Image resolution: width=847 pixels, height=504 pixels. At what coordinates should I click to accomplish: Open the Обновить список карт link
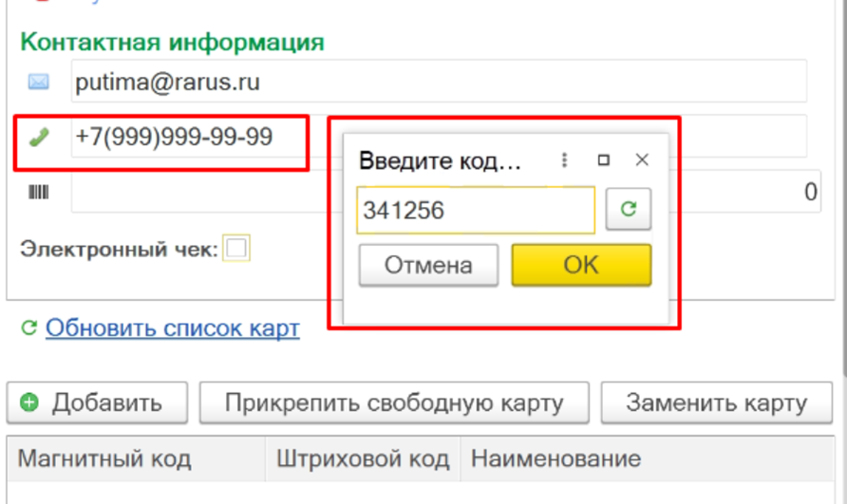tap(172, 327)
